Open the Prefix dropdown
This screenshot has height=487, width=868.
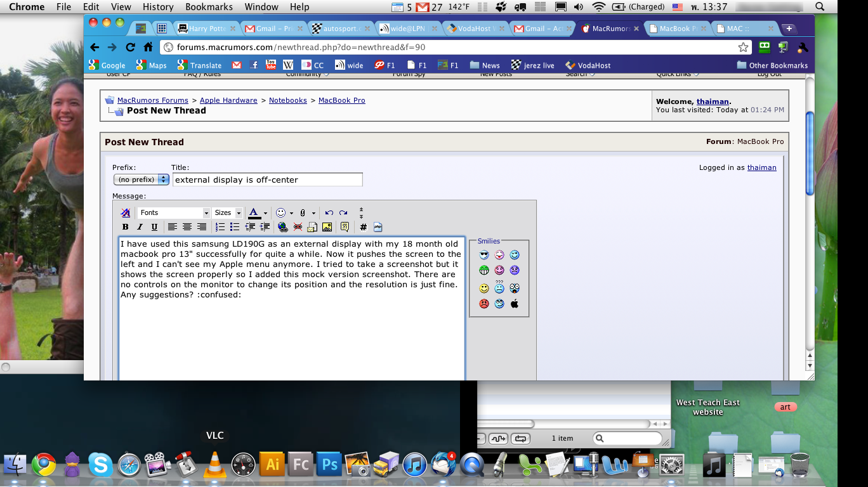coord(141,179)
